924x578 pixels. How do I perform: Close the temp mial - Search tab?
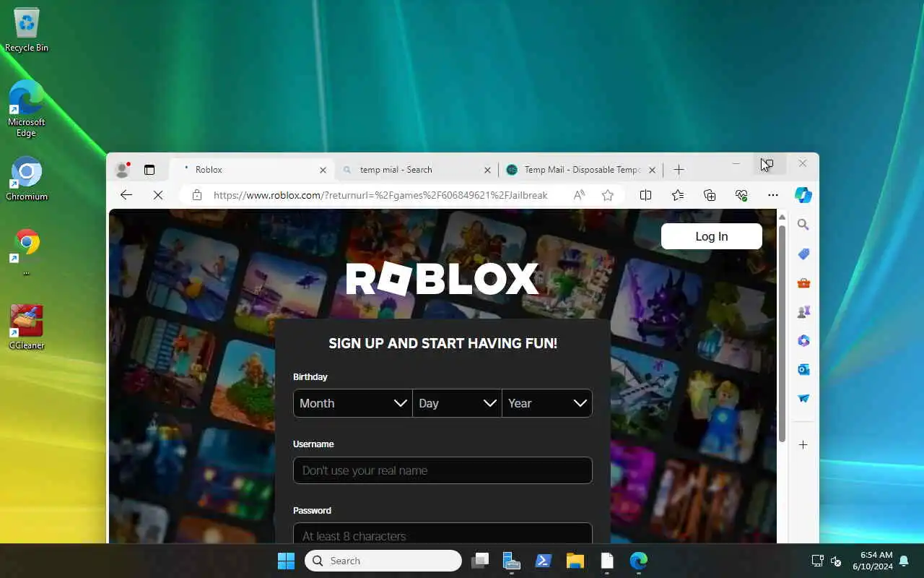pos(487,171)
